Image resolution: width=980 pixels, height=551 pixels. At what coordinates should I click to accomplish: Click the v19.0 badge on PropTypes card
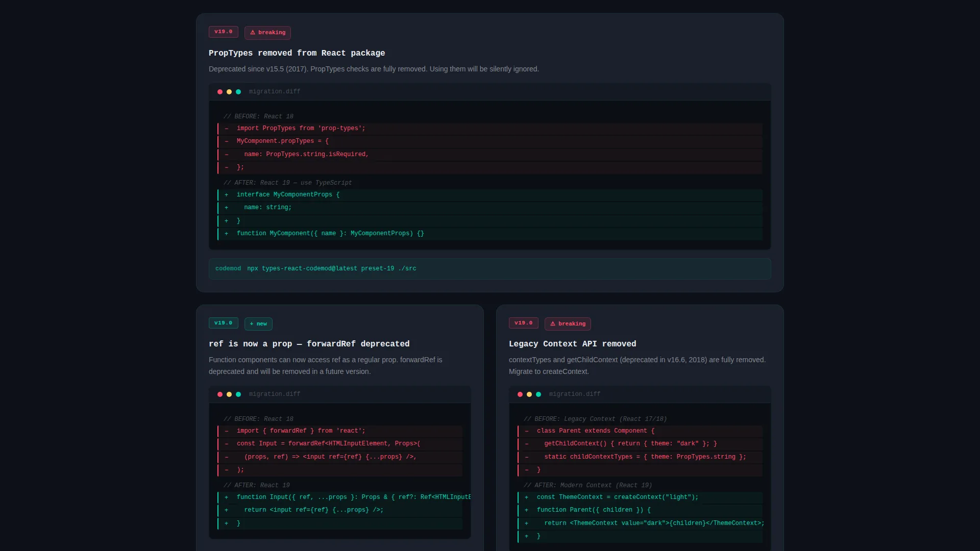pyautogui.click(x=223, y=32)
